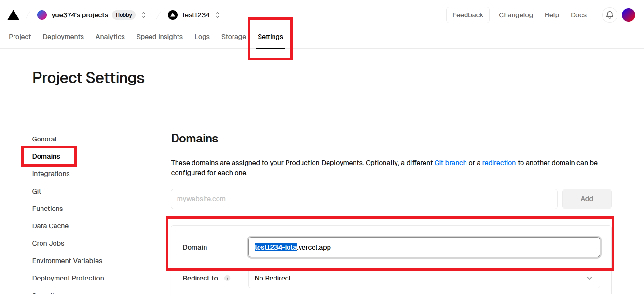Open Functions settings in the sidebar
Viewport: 644px width, 294px height.
(x=47, y=209)
